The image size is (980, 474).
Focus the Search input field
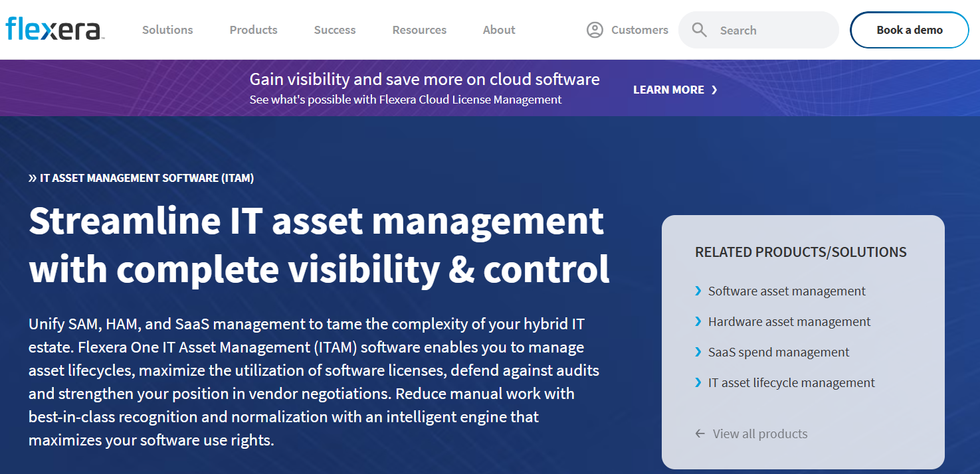click(759, 30)
